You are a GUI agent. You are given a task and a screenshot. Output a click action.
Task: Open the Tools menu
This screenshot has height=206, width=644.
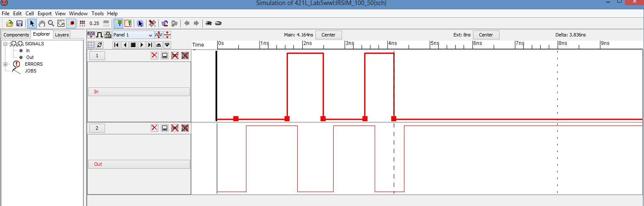[x=97, y=14]
